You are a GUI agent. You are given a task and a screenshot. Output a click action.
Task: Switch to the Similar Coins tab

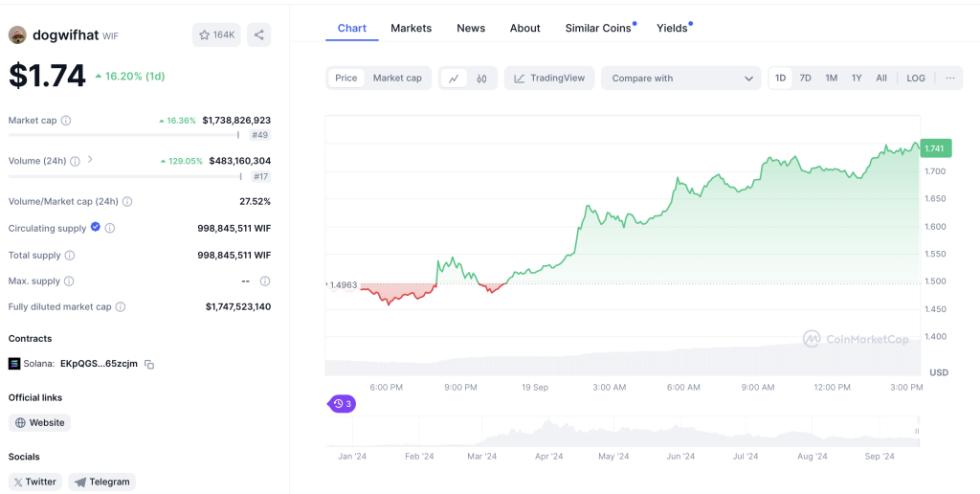[598, 28]
